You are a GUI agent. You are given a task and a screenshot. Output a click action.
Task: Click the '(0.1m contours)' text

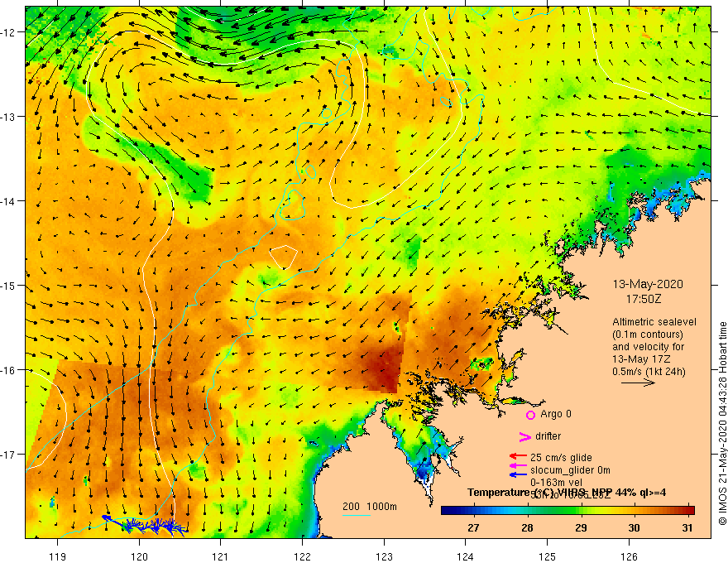648,334
